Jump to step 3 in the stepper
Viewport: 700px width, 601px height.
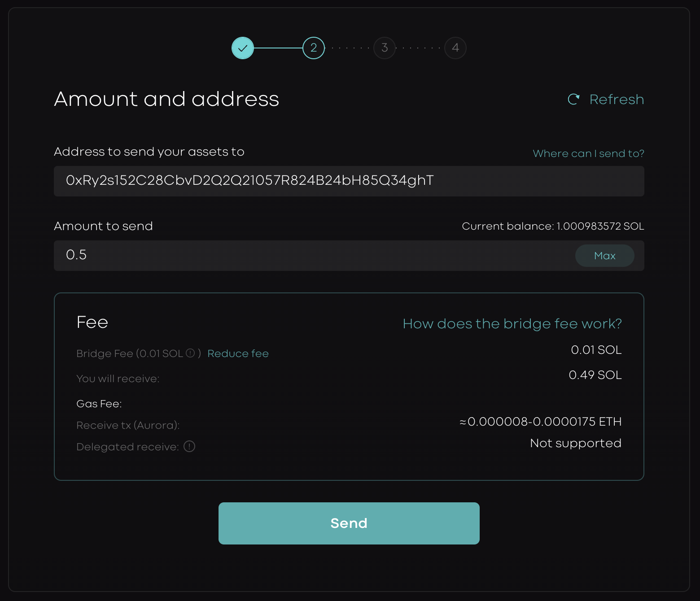tap(385, 48)
